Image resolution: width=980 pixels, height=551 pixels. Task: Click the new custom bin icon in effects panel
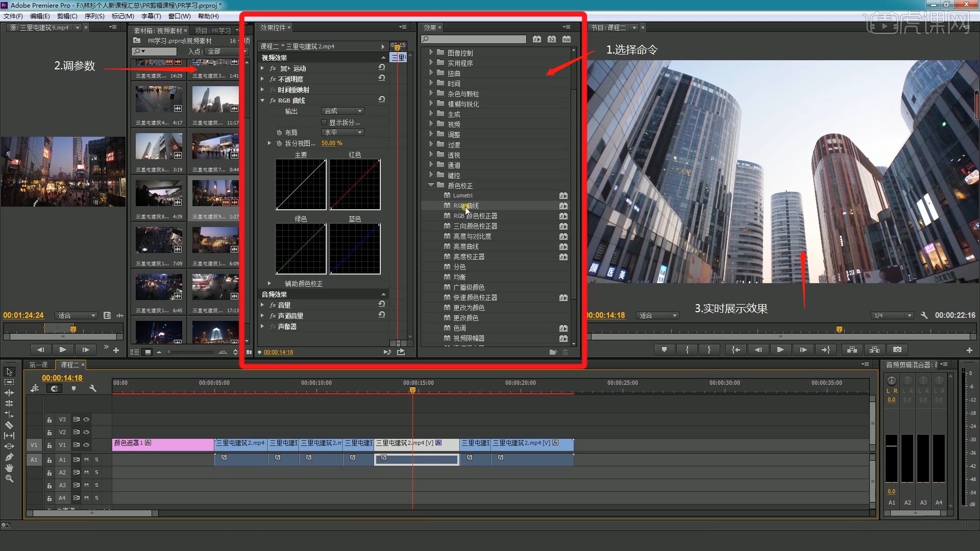point(553,352)
